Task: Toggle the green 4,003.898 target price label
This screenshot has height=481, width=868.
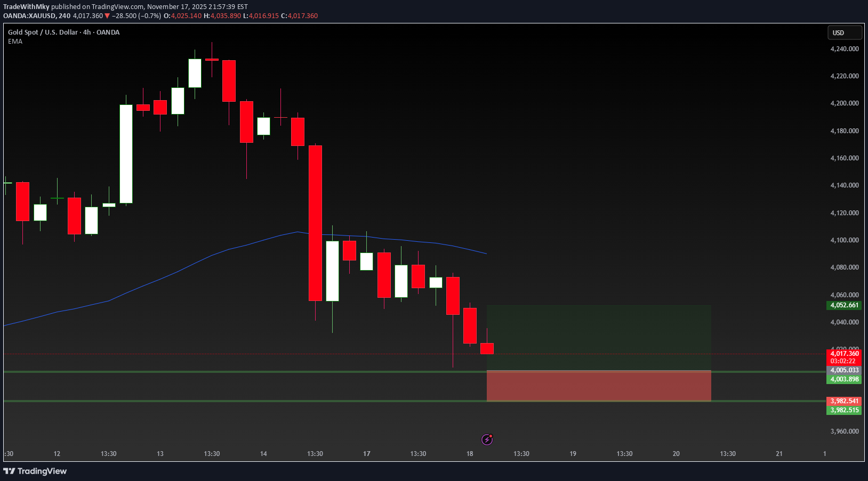Action: pyautogui.click(x=844, y=379)
